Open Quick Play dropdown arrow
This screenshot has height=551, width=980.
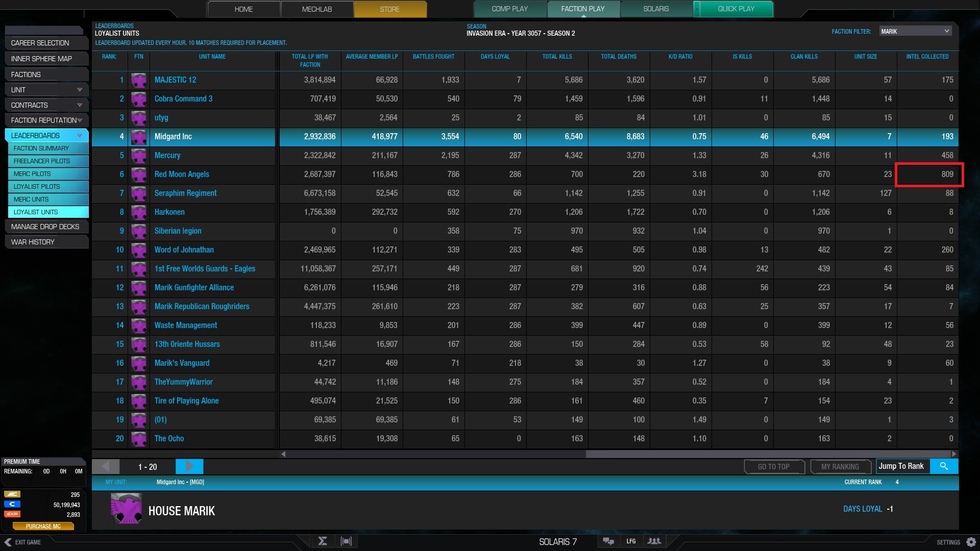(x=697, y=9)
